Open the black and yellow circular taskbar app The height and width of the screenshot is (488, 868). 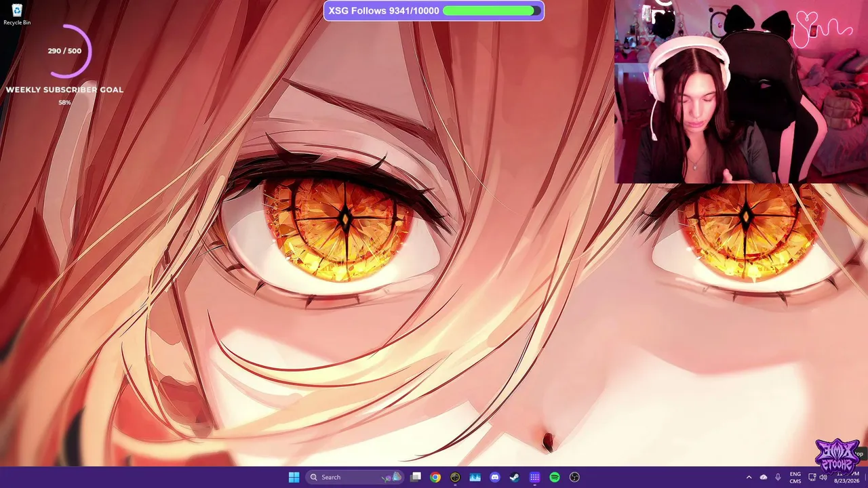(455, 477)
